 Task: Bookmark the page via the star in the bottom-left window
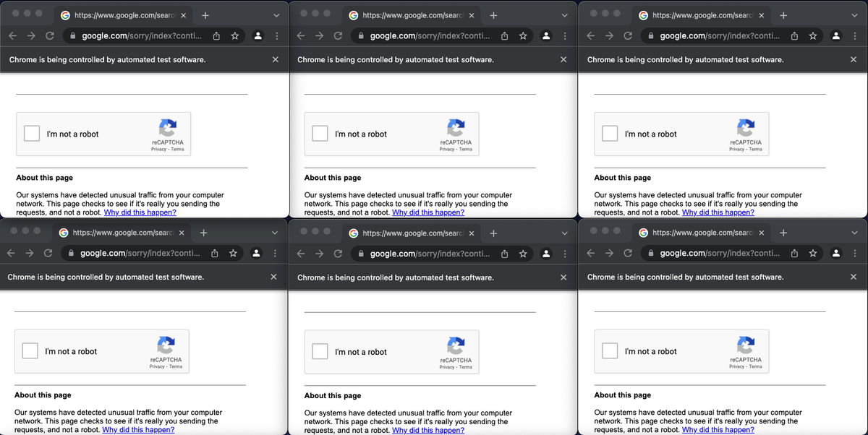(x=233, y=253)
